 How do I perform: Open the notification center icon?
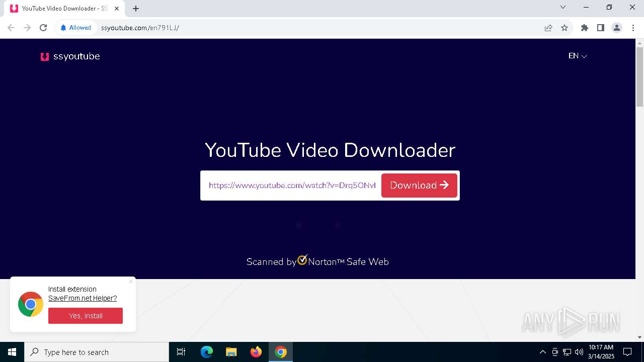click(x=628, y=352)
